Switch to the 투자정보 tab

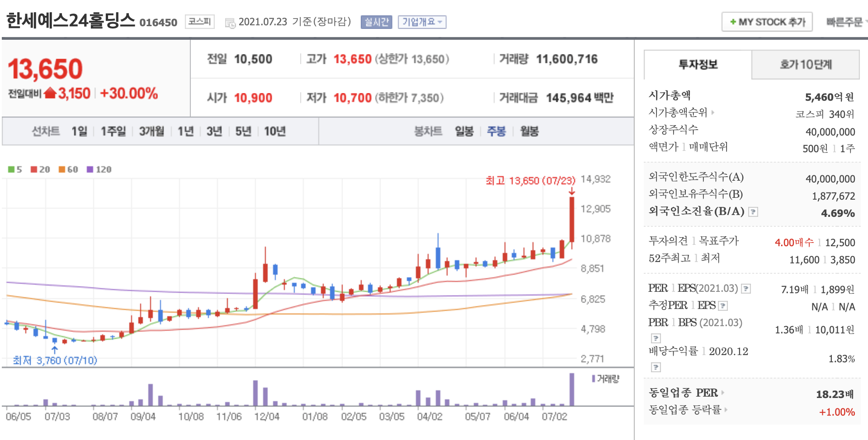coord(698,65)
